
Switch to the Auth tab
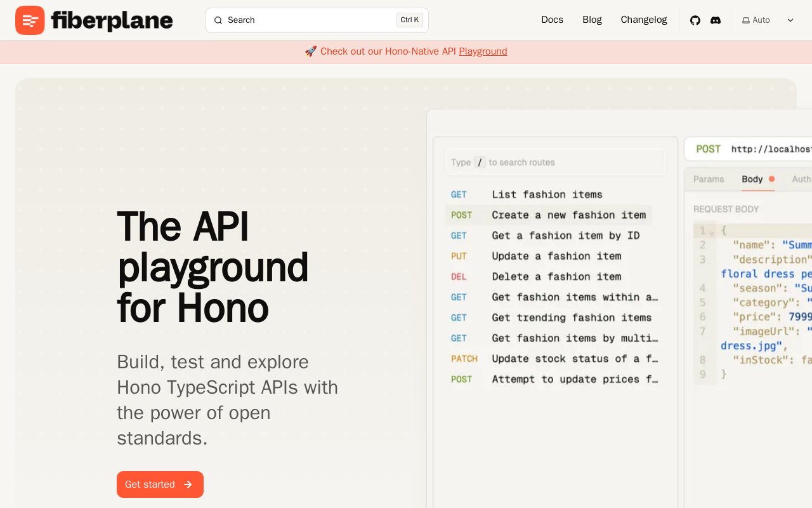pos(802,179)
